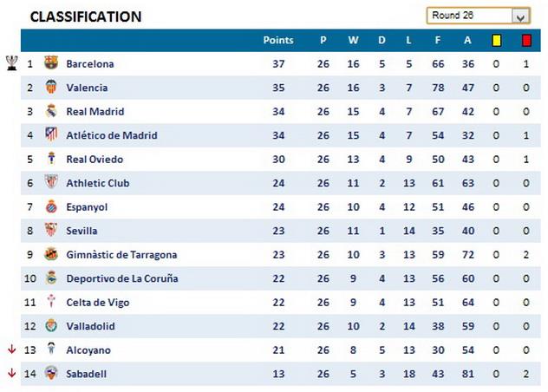
Task: Open the Deportivo de La Coruña link
Action: 122,278
